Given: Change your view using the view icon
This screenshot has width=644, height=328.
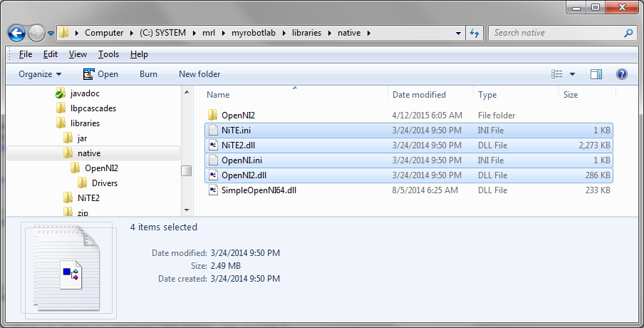Looking at the screenshot, I should click(x=556, y=74).
